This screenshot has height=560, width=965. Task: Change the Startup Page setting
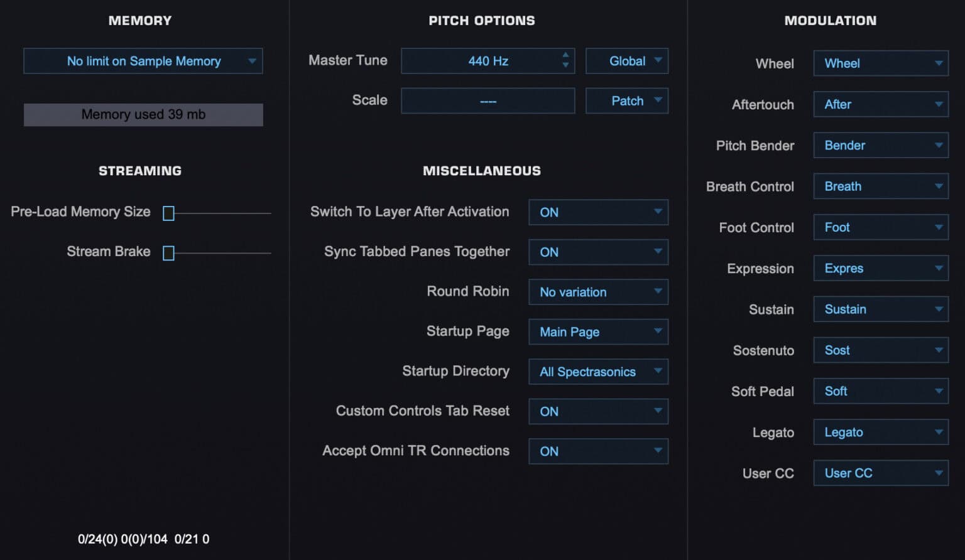[597, 331]
